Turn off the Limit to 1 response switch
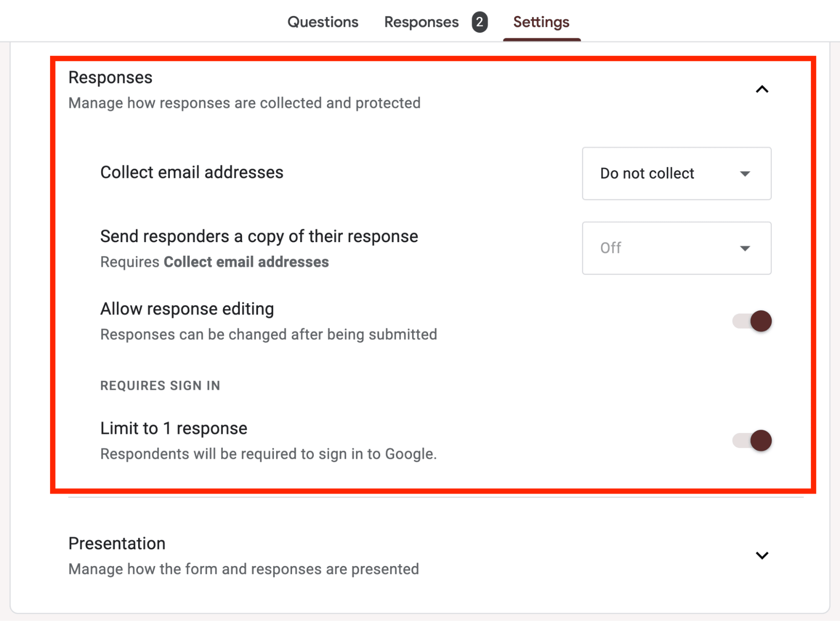The image size is (840, 621). pyautogui.click(x=751, y=440)
